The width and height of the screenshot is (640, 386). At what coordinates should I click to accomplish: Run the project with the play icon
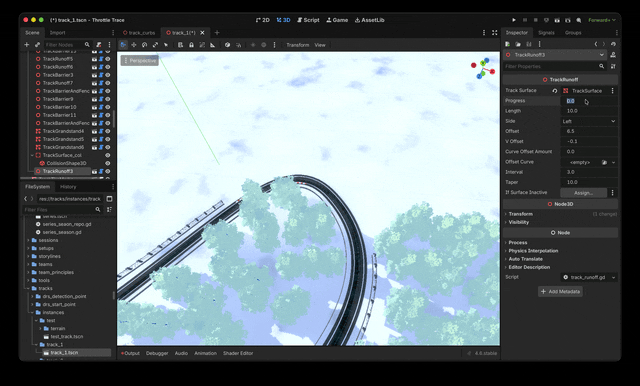coord(514,20)
